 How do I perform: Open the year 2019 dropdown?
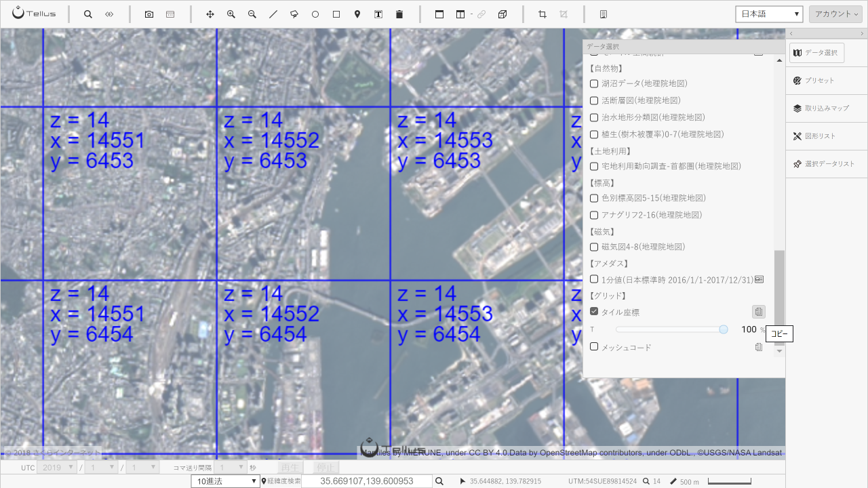click(x=57, y=468)
